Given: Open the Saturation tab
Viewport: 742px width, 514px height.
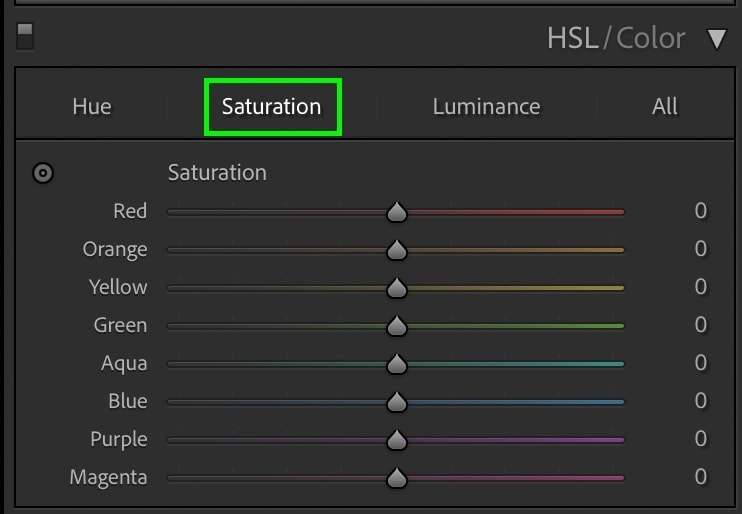Looking at the screenshot, I should (272, 106).
